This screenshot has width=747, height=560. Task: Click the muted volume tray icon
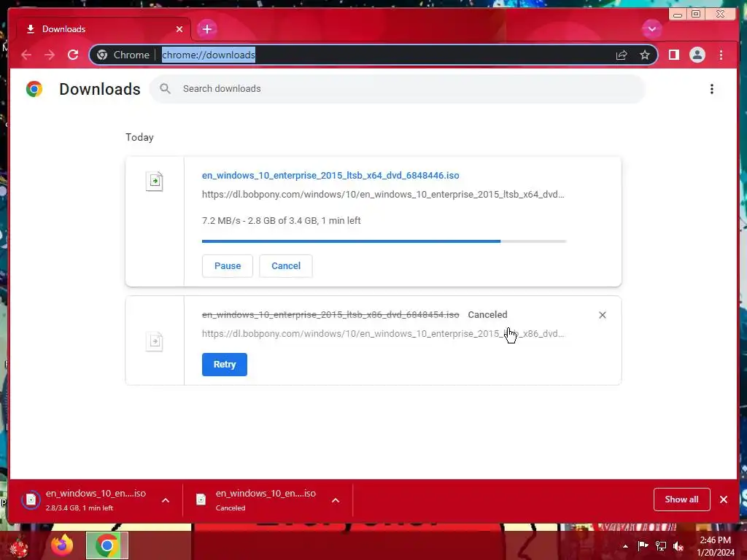click(678, 545)
